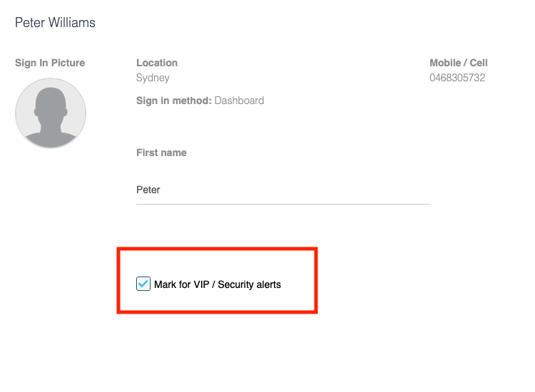Image resolution: width=535 pixels, height=392 pixels.
Task: Click the word Williams in the page heading
Action: [x=71, y=23]
